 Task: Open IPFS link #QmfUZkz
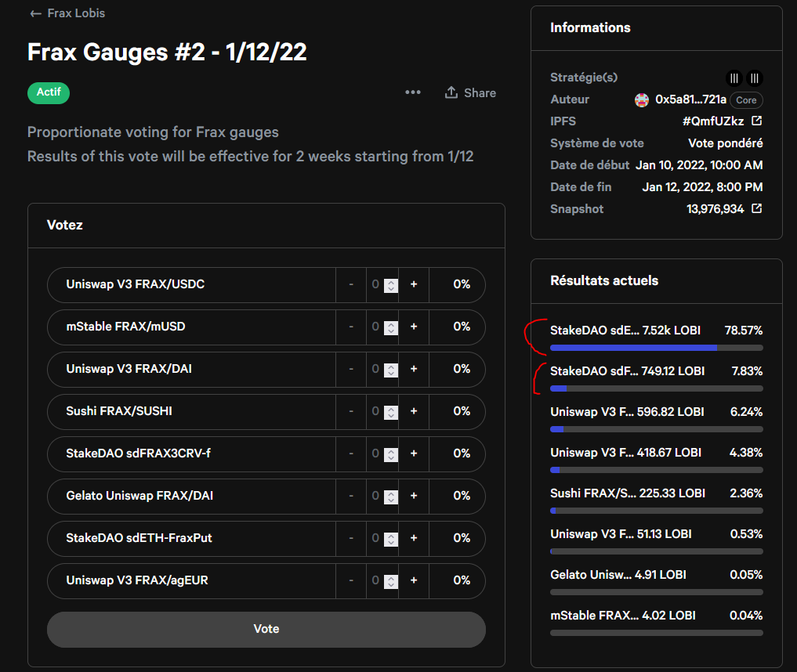coord(712,121)
